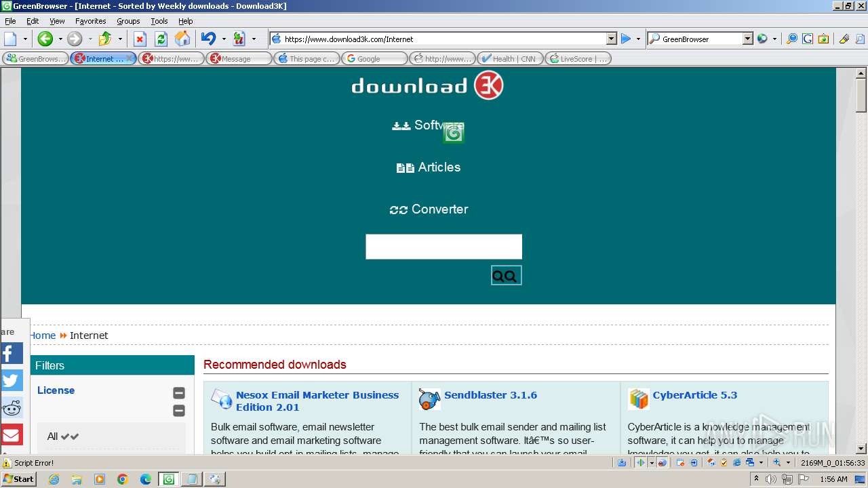Open the Software link

click(428, 125)
